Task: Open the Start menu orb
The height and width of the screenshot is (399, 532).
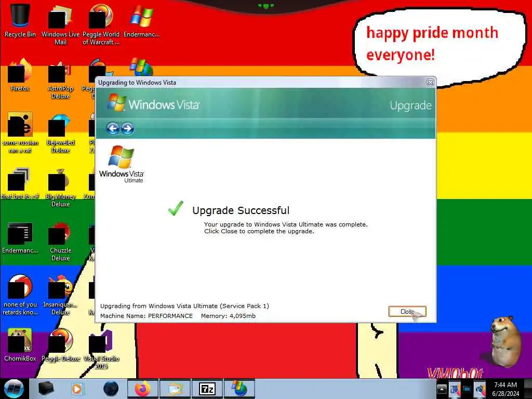Action: [x=14, y=389]
